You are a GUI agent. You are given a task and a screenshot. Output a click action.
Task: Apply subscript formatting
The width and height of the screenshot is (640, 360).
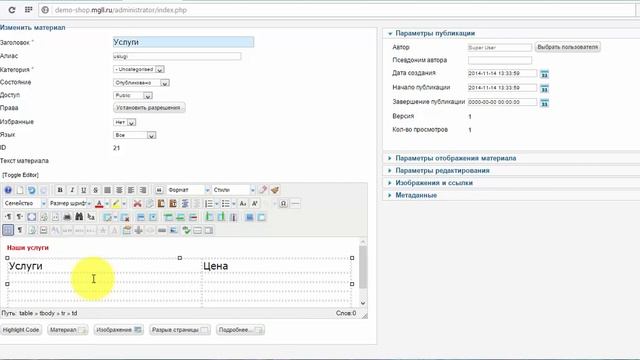(243, 203)
